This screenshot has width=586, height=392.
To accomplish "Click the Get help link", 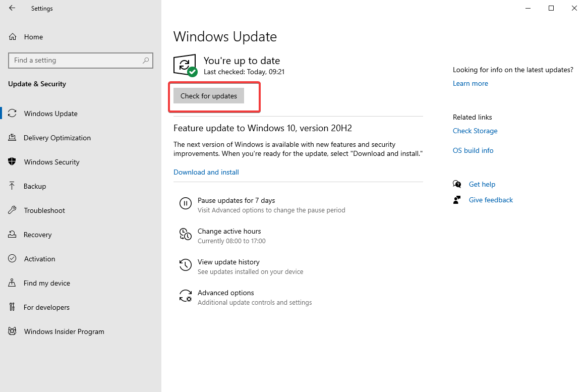I will pos(482,184).
